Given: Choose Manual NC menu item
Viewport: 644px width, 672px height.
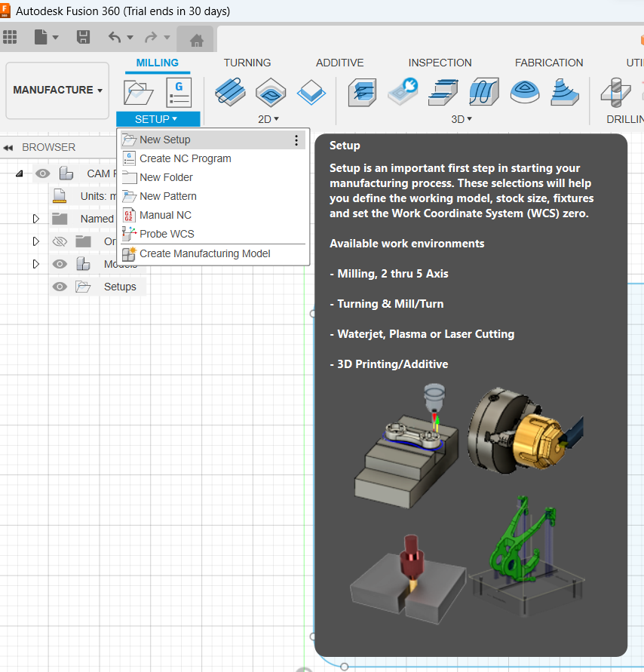Looking at the screenshot, I should click(213, 216).
